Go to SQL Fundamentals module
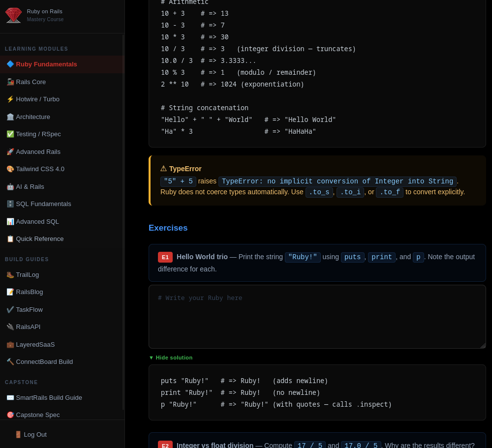Image resolution: width=492 pixels, height=448 pixels. 62,204
